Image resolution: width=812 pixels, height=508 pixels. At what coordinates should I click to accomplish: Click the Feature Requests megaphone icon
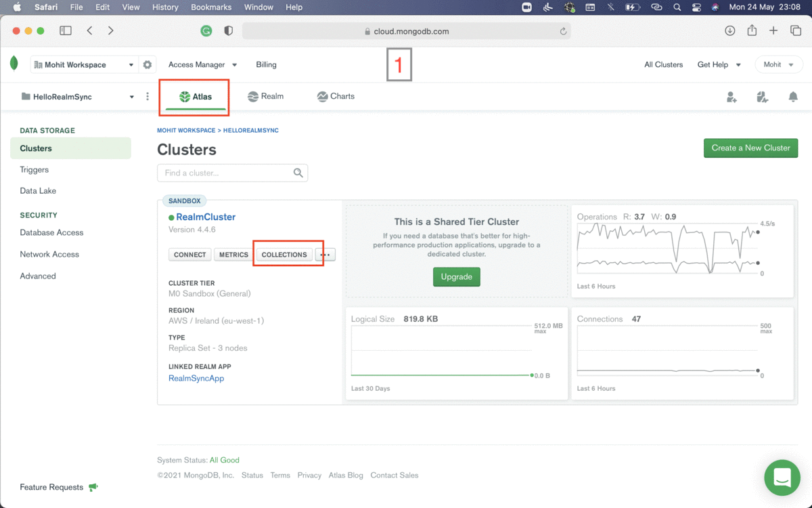[93, 487]
